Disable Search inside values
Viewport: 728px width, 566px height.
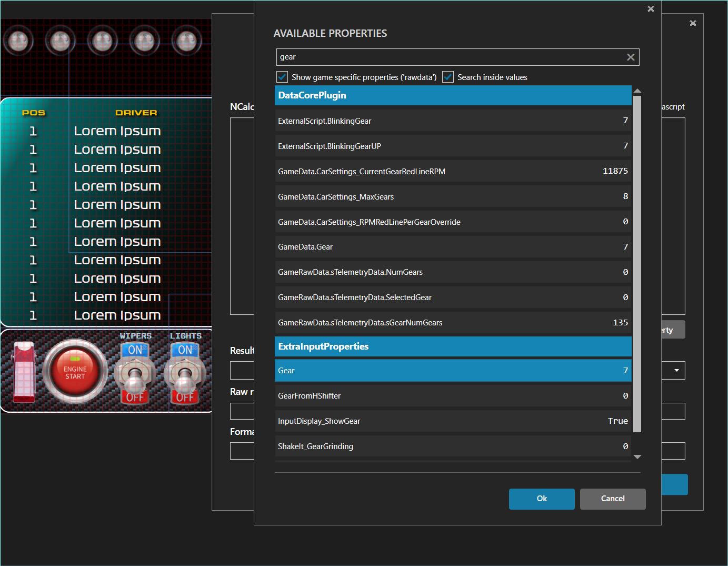pos(448,77)
